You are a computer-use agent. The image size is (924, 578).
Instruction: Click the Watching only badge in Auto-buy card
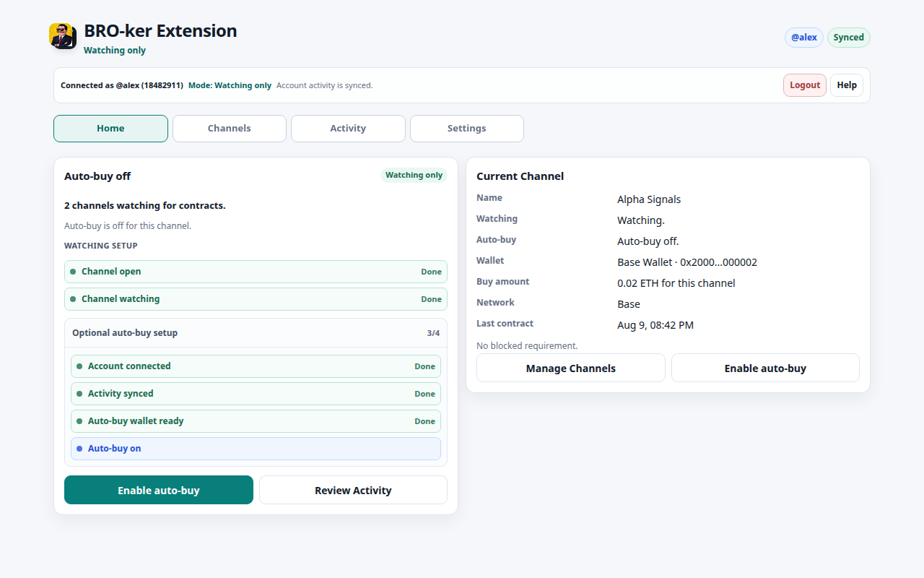[x=414, y=176]
